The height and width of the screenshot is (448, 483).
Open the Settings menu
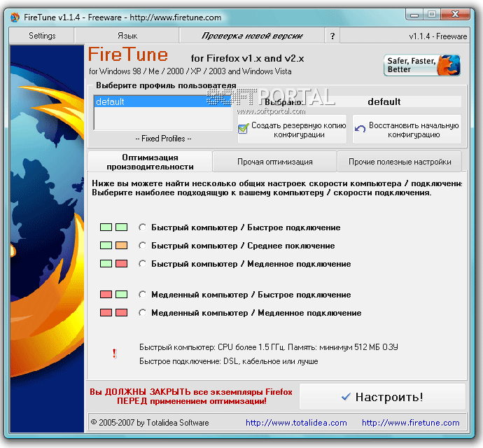42,36
